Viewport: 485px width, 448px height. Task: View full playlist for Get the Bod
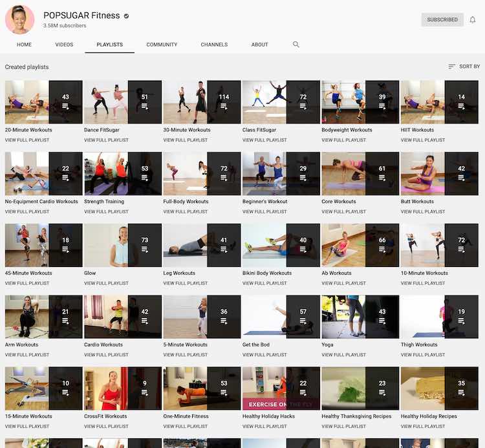click(264, 355)
